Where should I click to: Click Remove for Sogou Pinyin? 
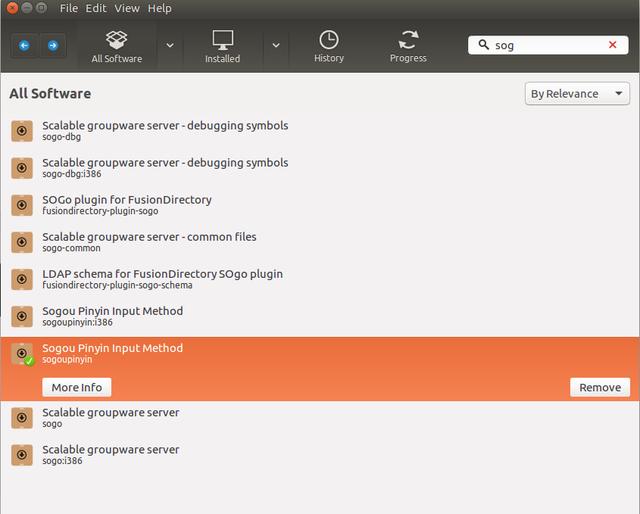tap(600, 387)
